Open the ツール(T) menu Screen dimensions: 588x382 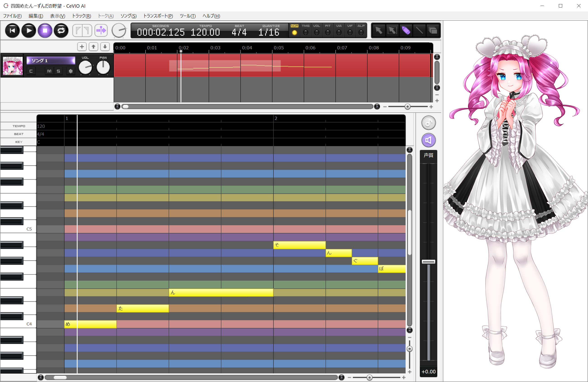click(188, 16)
